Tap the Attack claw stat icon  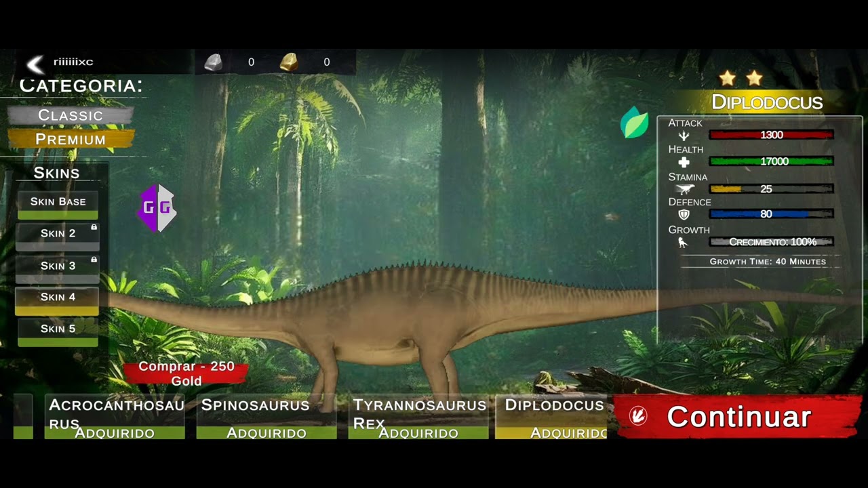pyautogui.click(x=684, y=136)
